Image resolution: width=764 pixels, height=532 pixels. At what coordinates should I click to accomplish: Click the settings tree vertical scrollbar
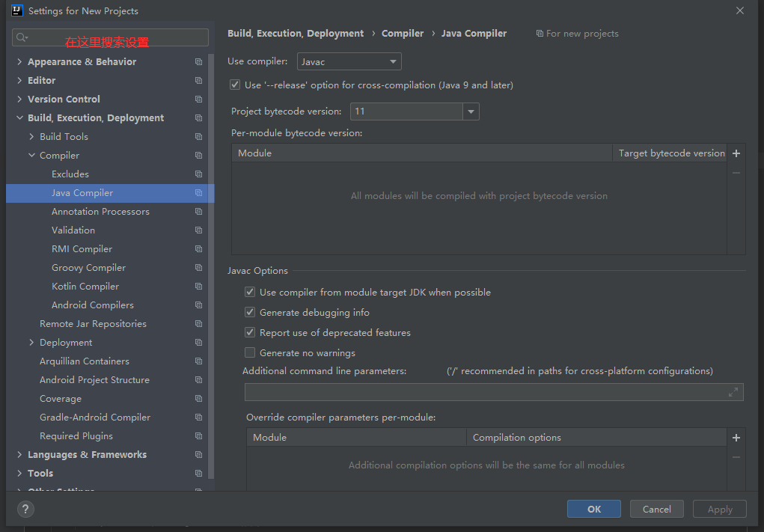211,266
